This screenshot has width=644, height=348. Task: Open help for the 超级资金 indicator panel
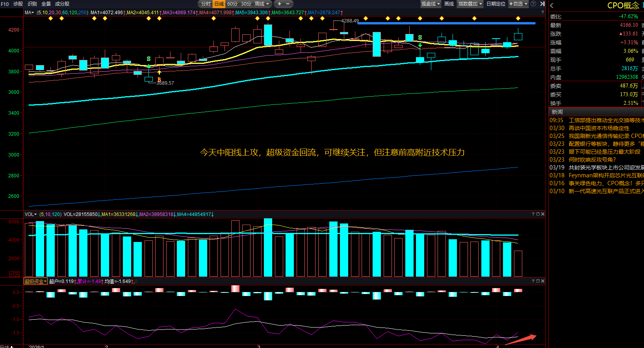[533, 281]
